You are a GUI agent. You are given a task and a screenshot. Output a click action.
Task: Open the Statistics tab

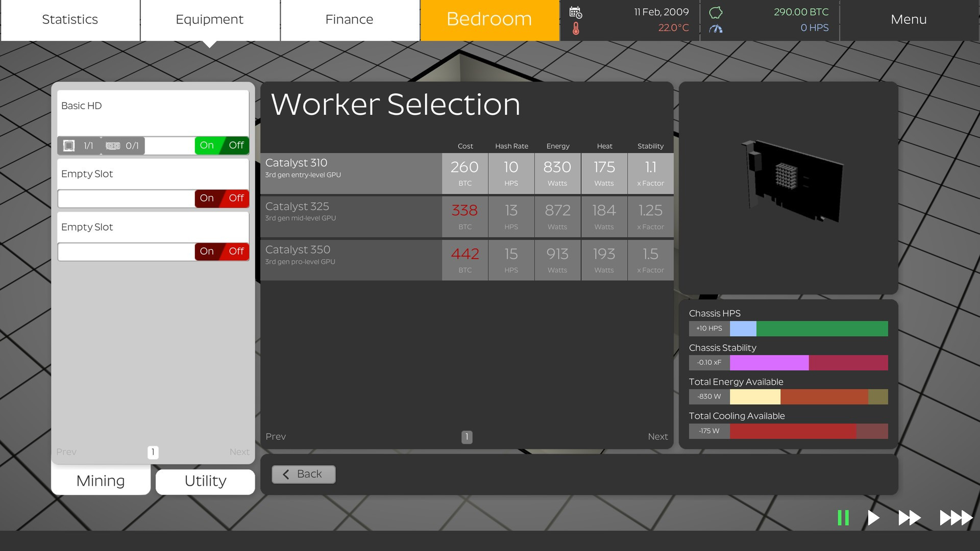click(x=70, y=20)
